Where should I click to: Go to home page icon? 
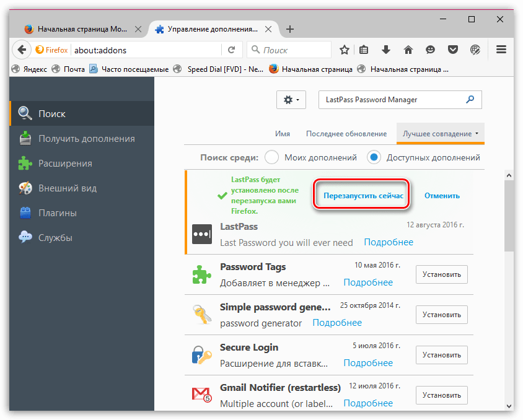pos(408,50)
